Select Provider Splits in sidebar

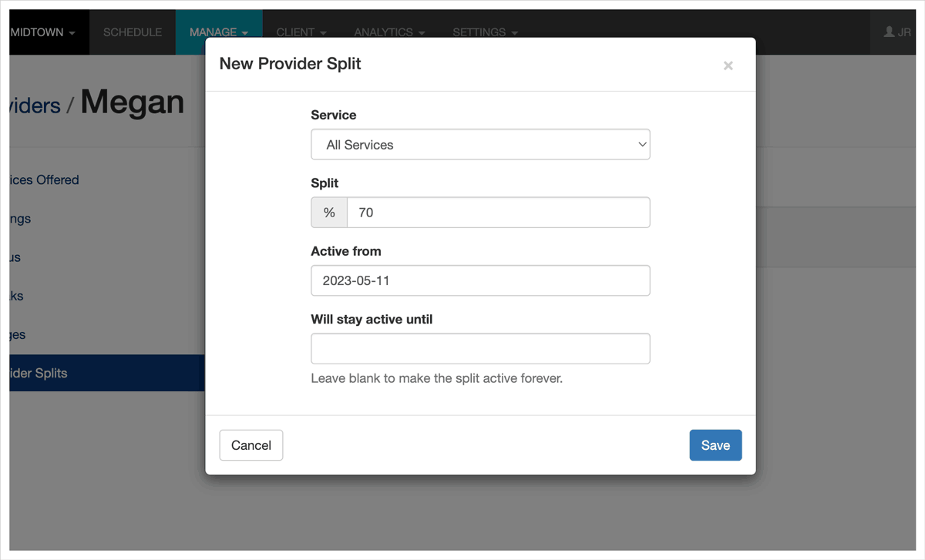click(39, 374)
